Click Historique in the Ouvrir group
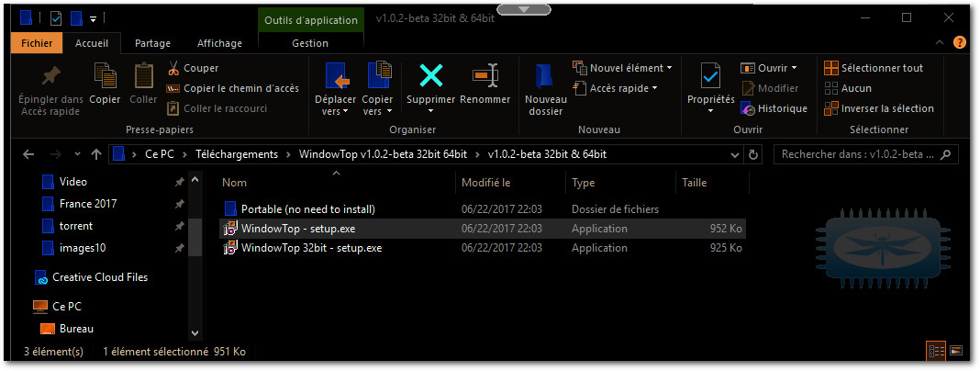This screenshot has width=980, height=371. (774, 108)
